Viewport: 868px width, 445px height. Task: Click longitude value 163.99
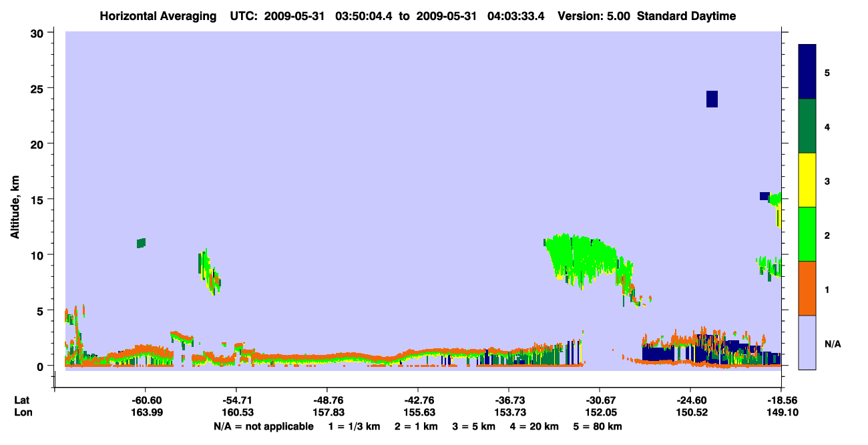pos(146,412)
